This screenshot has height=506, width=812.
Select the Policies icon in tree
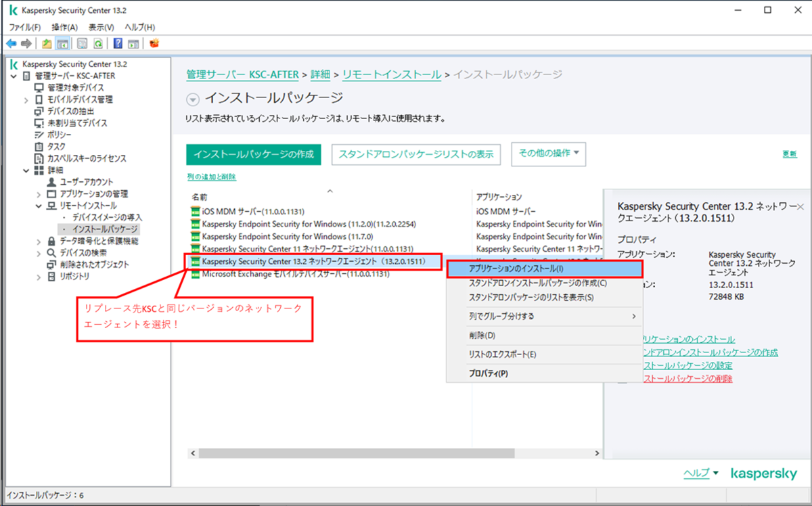[x=39, y=135]
